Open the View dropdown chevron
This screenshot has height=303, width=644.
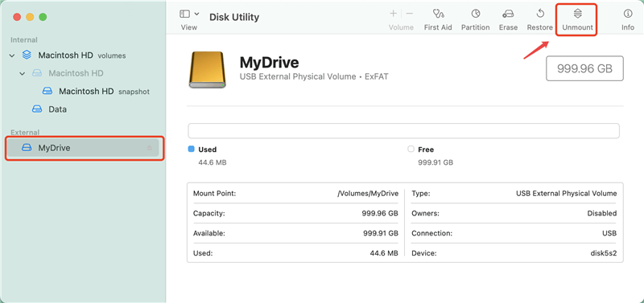(196, 14)
